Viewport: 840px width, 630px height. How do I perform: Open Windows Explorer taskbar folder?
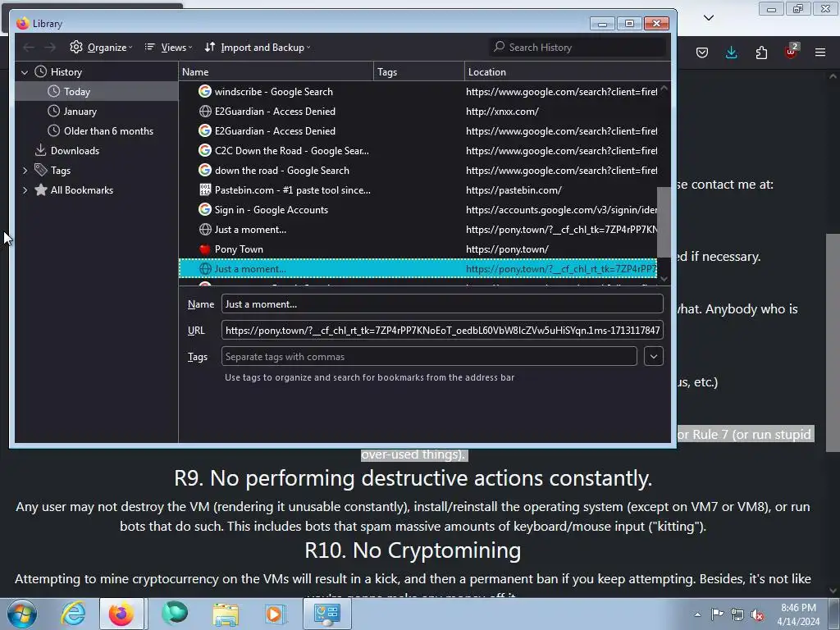point(226,614)
